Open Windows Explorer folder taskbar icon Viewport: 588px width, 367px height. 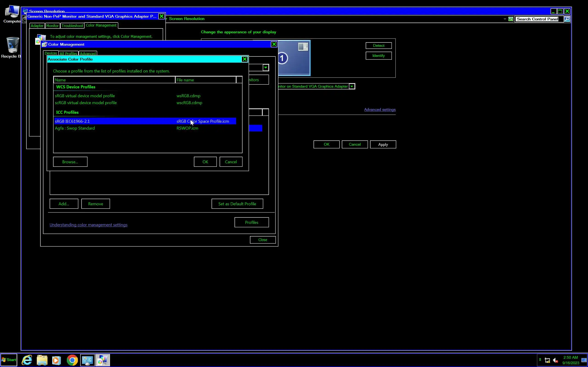(42, 360)
